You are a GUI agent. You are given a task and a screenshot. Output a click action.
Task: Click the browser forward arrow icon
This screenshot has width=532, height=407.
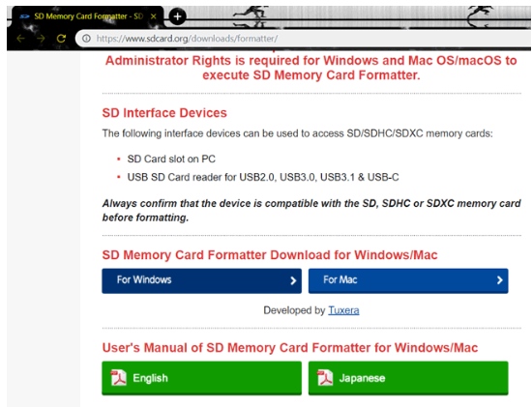41,39
